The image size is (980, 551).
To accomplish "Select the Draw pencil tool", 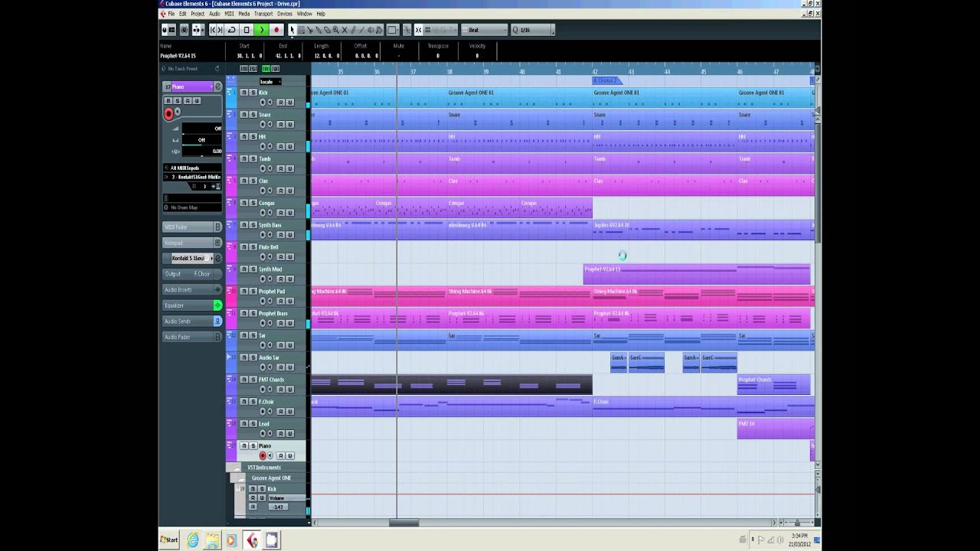I will (353, 30).
